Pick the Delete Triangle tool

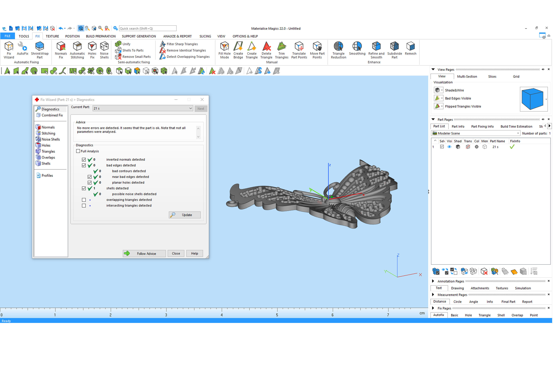pyautogui.click(x=266, y=50)
